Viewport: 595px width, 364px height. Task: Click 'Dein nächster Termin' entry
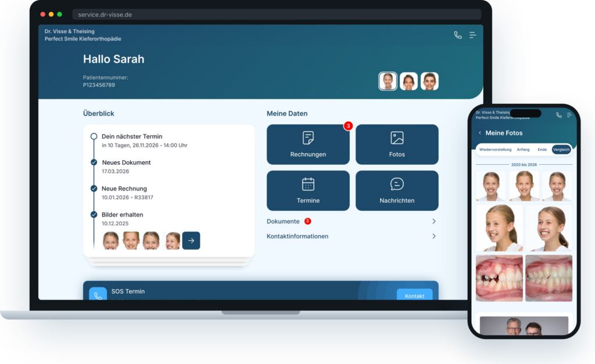[x=145, y=140]
